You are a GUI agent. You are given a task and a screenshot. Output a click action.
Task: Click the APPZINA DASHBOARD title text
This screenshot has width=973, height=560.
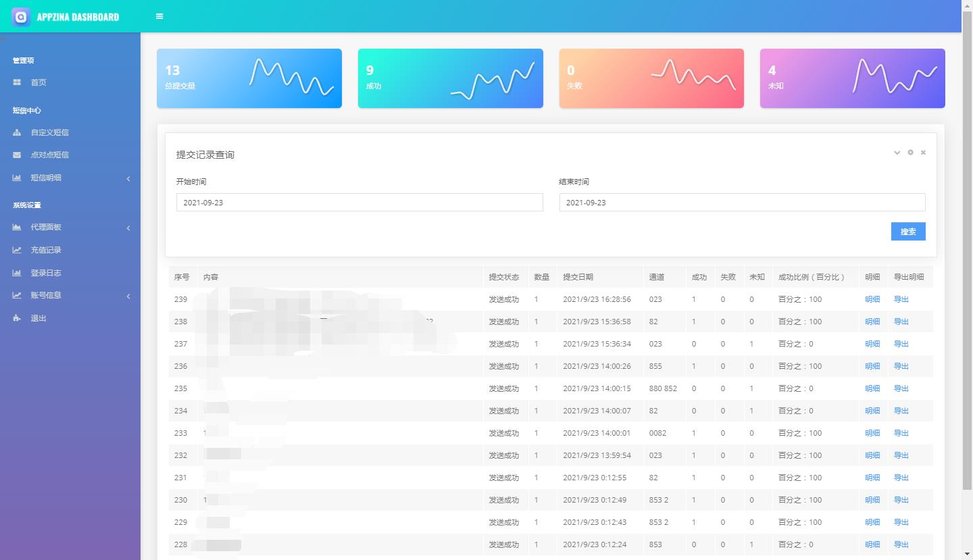(x=78, y=17)
